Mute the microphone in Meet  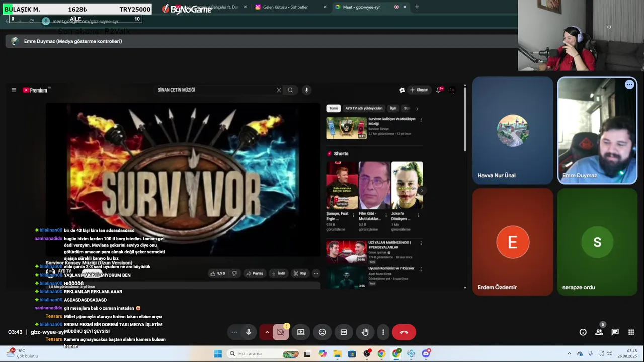coord(249,332)
